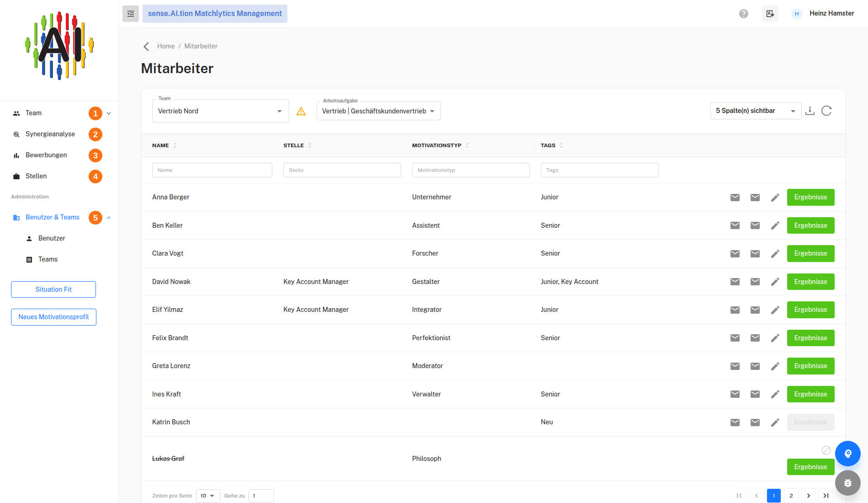Change rows per page dropdown
This screenshot has height=503, width=868.
coord(208,496)
